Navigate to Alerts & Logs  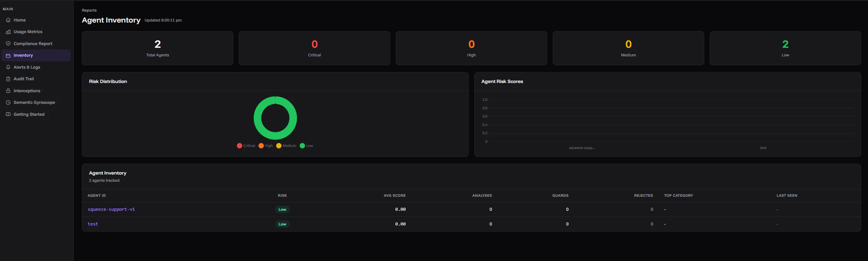pos(36,67)
